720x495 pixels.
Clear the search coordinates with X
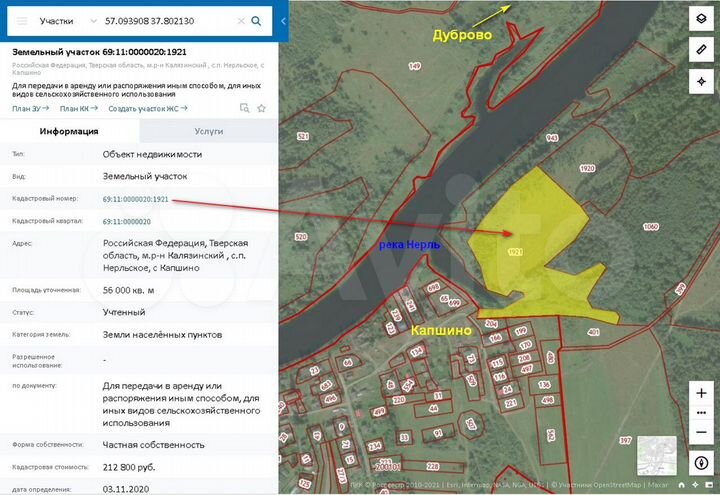(240, 20)
